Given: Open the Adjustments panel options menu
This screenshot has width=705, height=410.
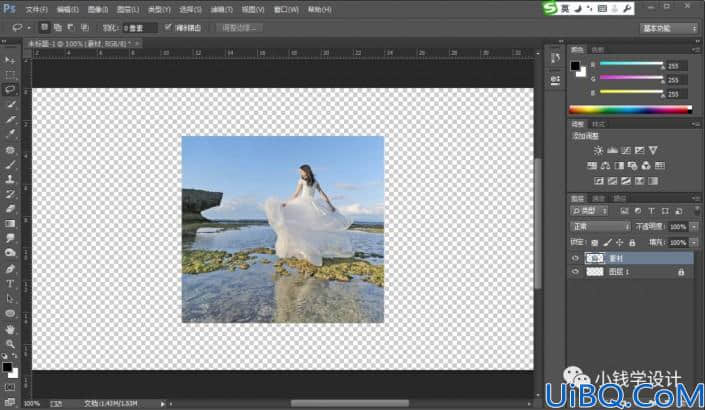Looking at the screenshot, I should [696, 124].
